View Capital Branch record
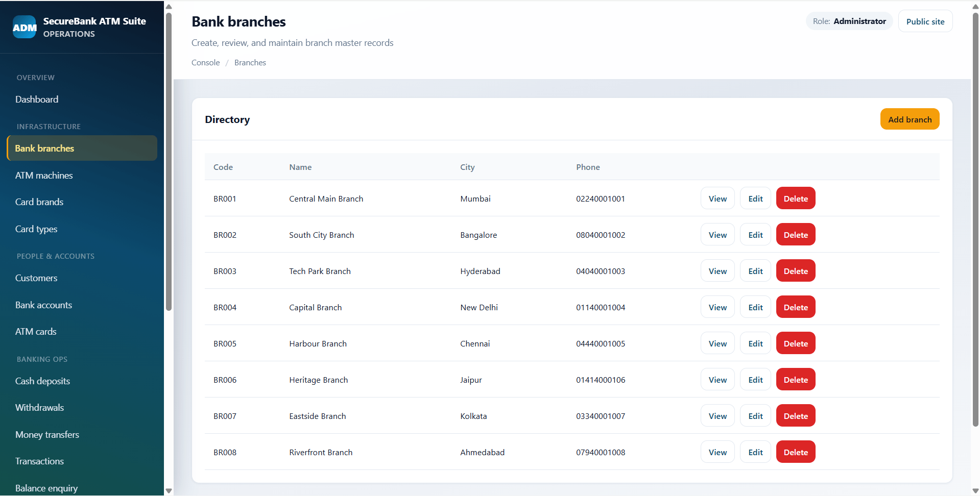980x496 pixels. pyautogui.click(x=718, y=307)
